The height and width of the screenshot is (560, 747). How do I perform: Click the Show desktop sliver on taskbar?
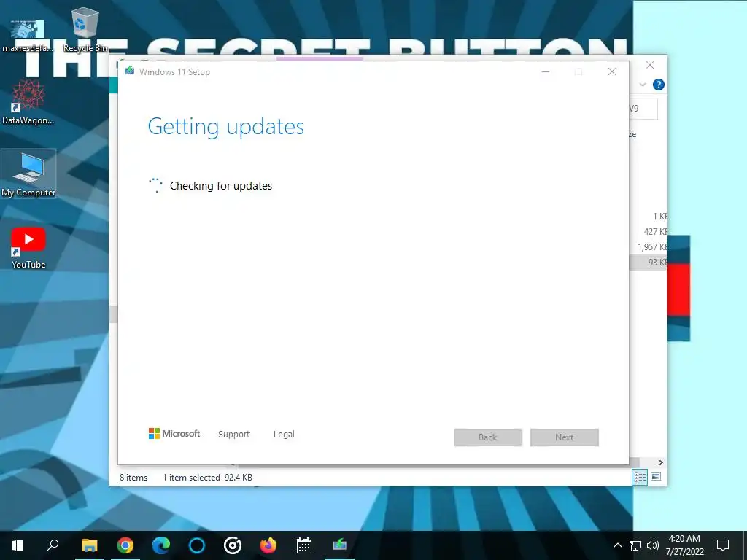point(744,545)
